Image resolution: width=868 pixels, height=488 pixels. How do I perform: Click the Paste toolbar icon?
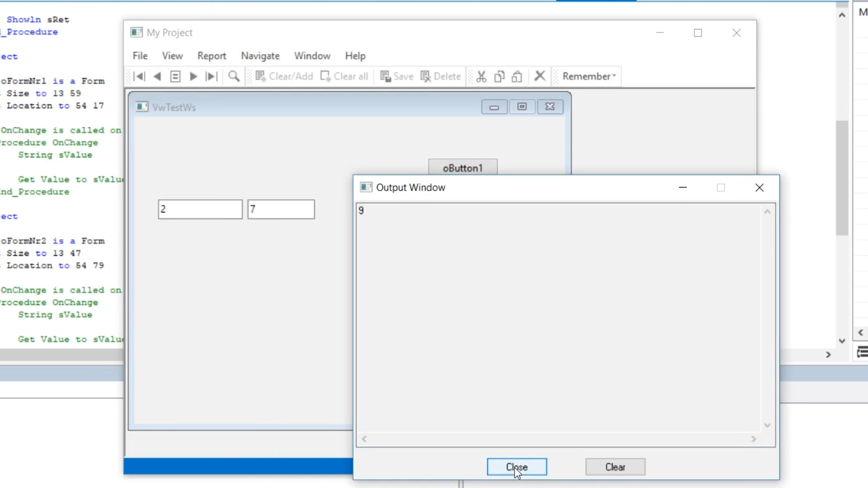517,76
